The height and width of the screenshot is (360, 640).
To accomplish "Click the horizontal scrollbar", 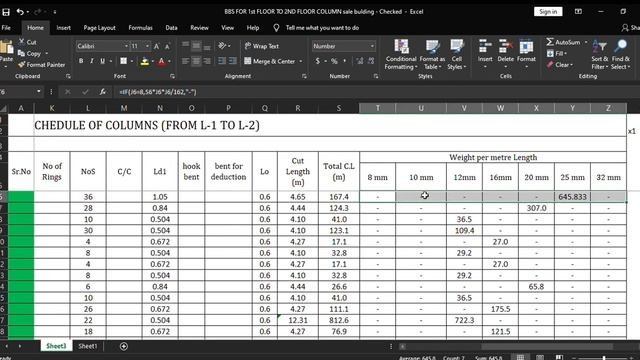I will [x=547, y=346].
